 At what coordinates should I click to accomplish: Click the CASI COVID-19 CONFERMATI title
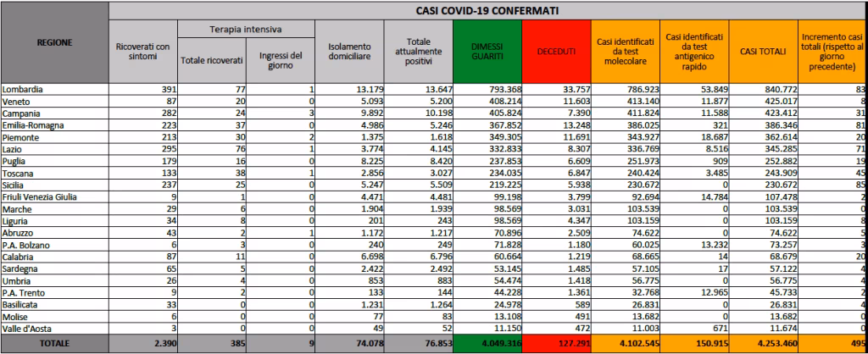[487, 10]
